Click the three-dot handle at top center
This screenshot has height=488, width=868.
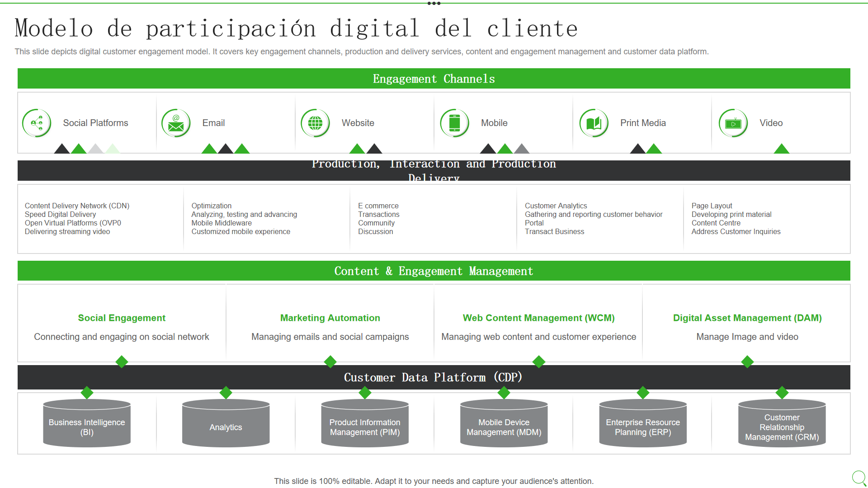[434, 3]
